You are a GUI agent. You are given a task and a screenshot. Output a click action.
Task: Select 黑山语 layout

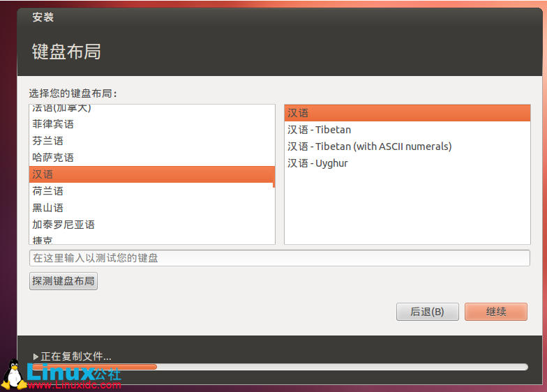tap(152, 208)
